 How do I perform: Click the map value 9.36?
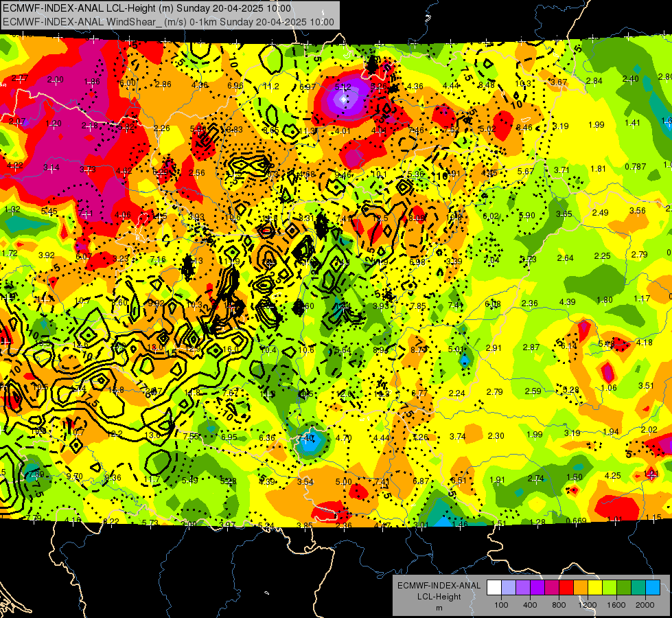[113, 478]
